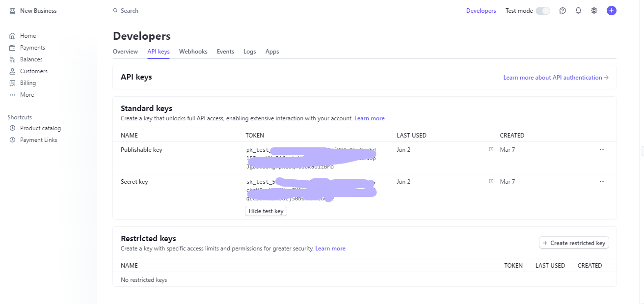Click the Payments wallet icon
Image resolution: width=644 pixels, height=304 pixels.
(12, 48)
